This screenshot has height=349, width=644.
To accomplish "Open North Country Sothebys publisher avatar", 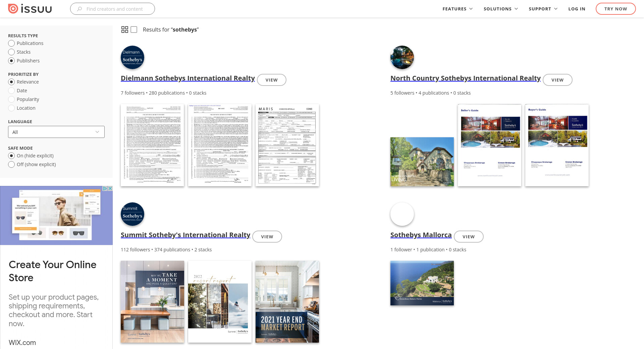I will click(402, 57).
